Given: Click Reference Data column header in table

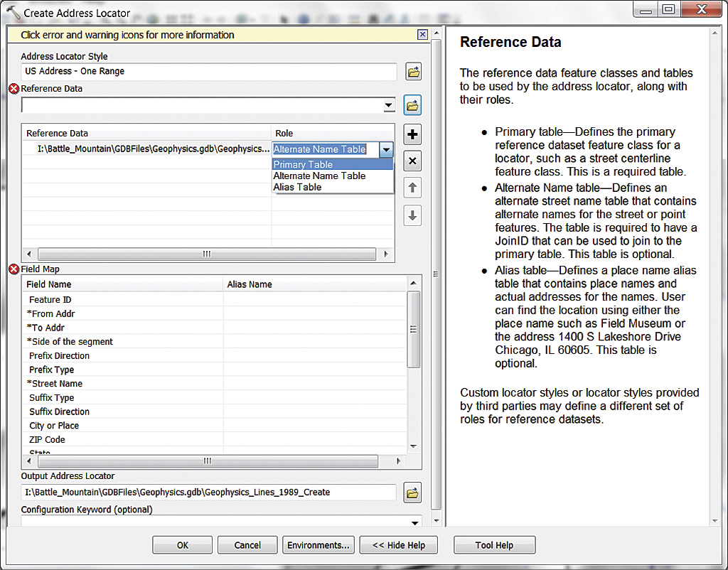Looking at the screenshot, I should click(x=147, y=133).
